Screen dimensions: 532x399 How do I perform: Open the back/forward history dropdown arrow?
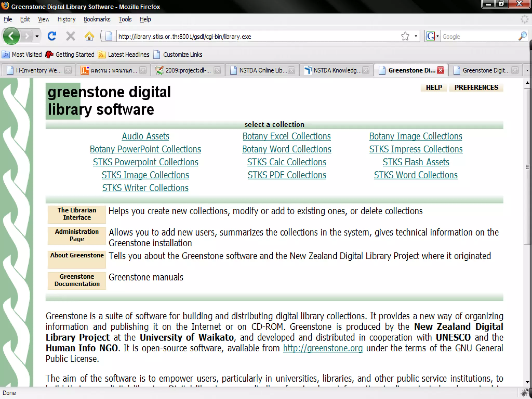[x=37, y=36]
